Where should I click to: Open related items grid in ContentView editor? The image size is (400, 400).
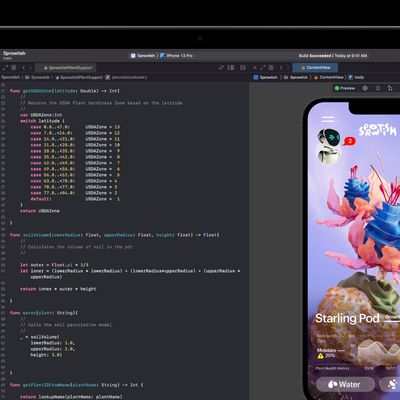[x=271, y=68]
